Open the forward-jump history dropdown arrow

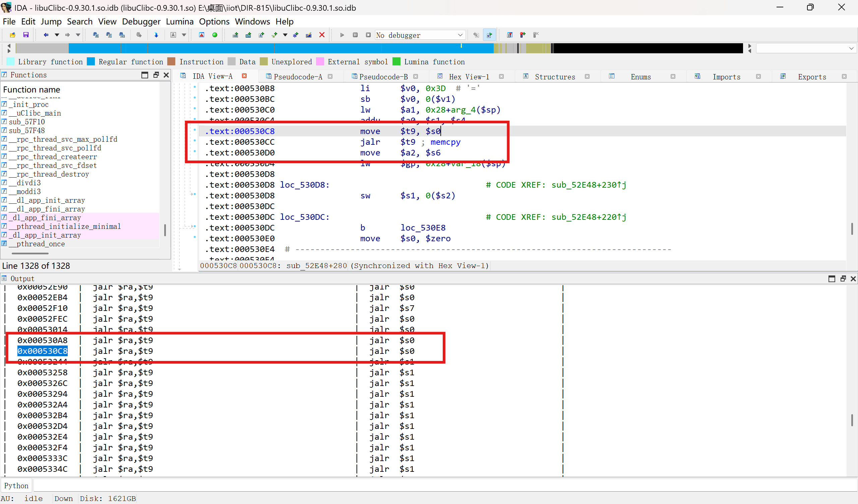78,35
